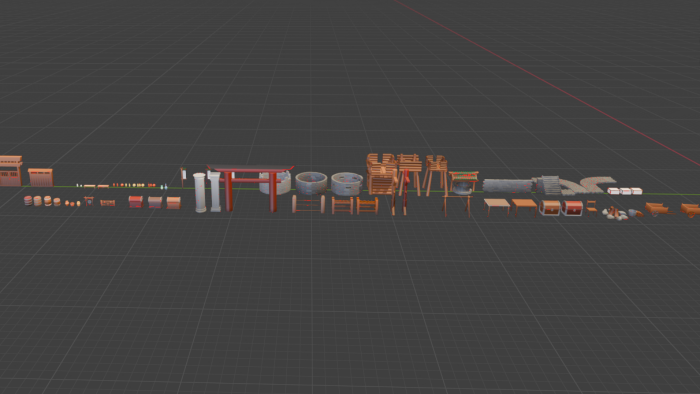
Task: Select the smaller wooden shed near the left
Action: coord(41,177)
